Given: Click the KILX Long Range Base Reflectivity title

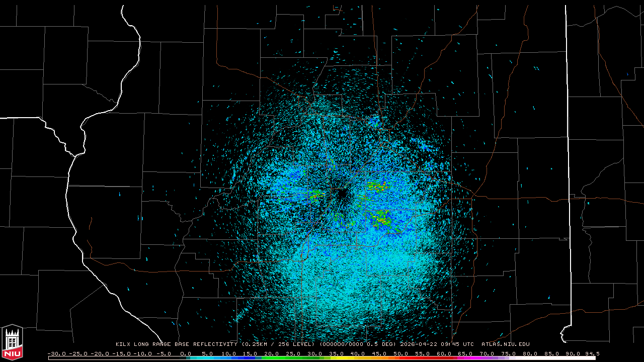Looking at the screenshot, I should pyautogui.click(x=178, y=344).
